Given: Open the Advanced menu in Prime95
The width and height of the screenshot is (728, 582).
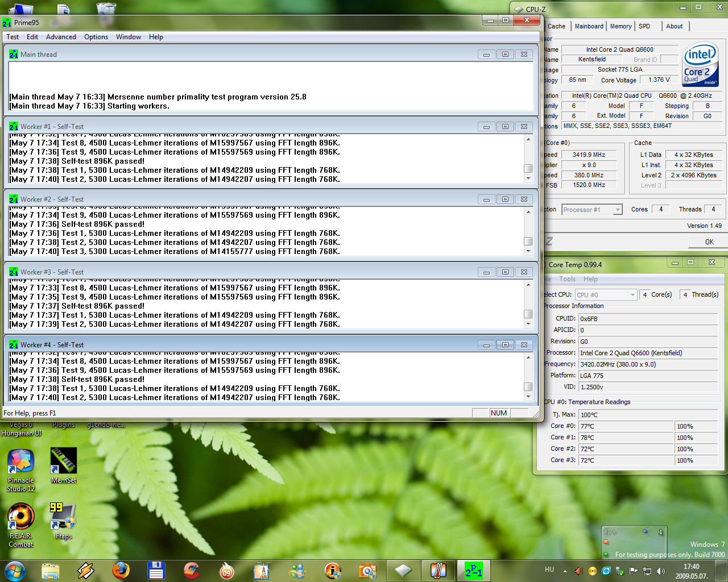Looking at the screenshot, I should [x=61, y=37].
